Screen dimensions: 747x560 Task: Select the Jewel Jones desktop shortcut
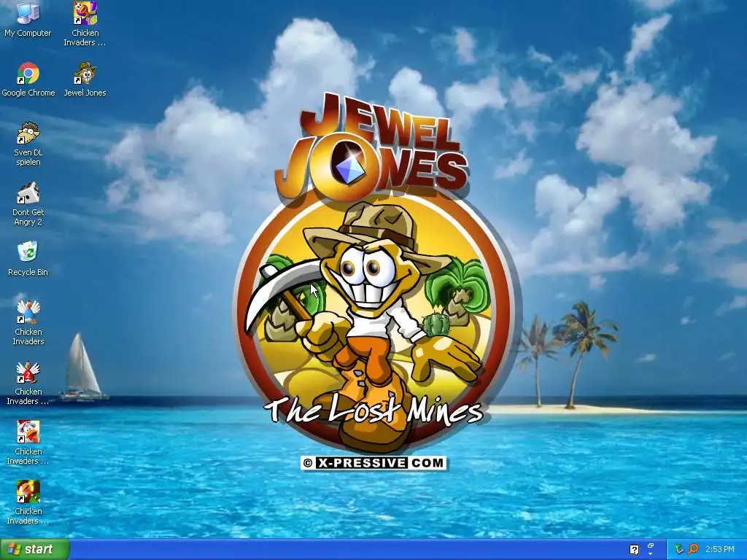click(x=85, y=79)
